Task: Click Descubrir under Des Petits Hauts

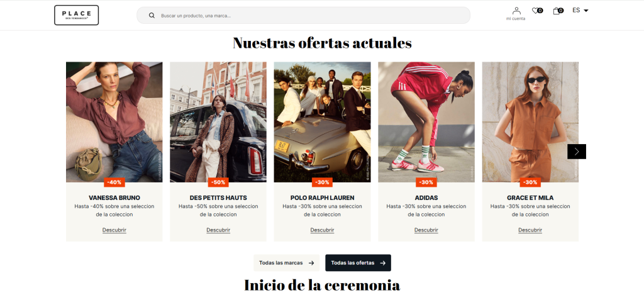Action: pos(218,230)
